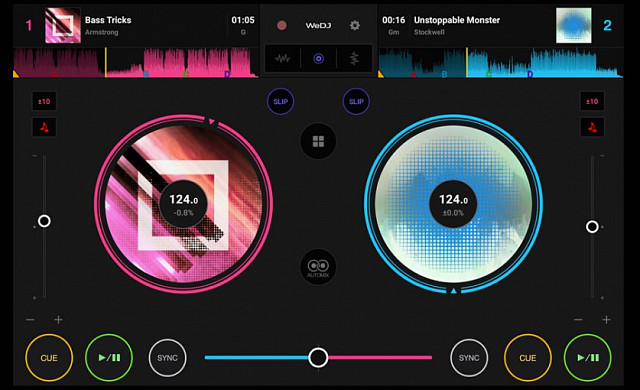Toggle key lock on deck 1
This screenshot has width=640, height=390.
pyautogui.click(x=44, y=127)
